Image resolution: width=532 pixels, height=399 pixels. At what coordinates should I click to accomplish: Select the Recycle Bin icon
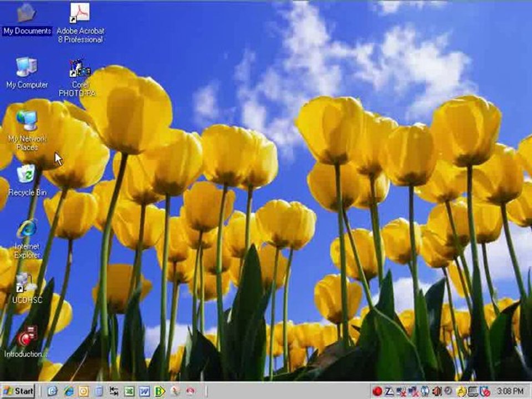coord(27,180)
